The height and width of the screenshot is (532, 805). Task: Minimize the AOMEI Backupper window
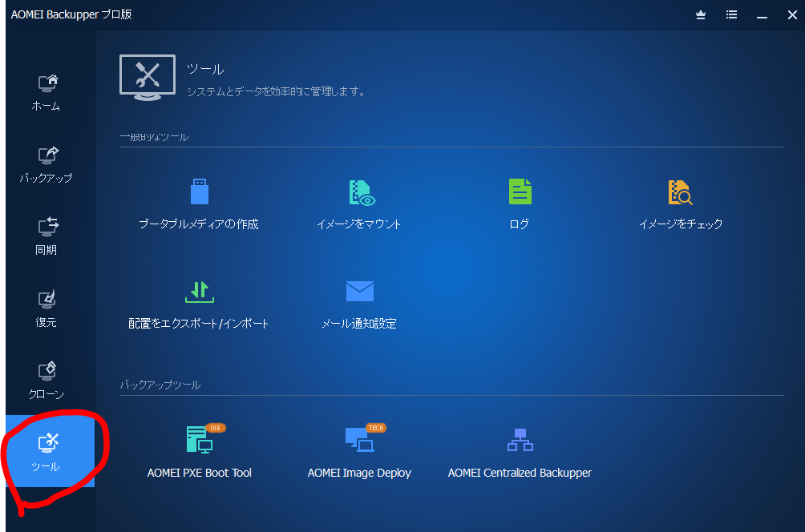click(762, 15)
